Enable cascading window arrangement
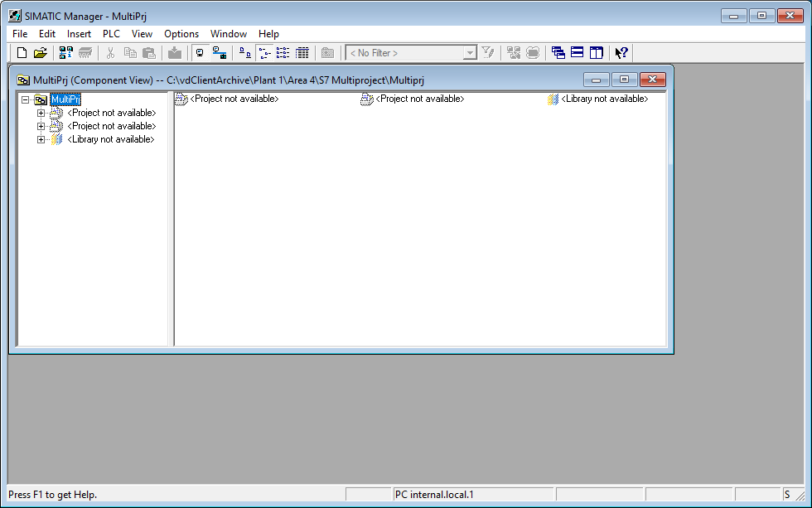This screenshot has width=812, height=508. [x=557, y=52]
